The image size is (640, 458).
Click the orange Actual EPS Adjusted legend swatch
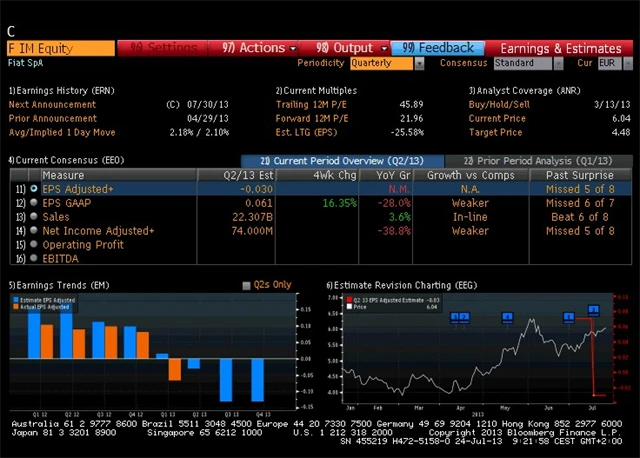point(16,307)
